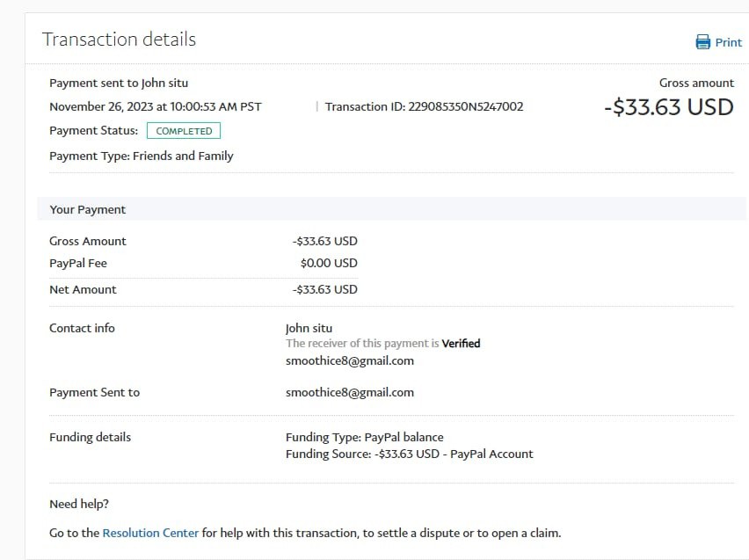Click the Net Amount -$33.63 USD value

pos(325,289)
